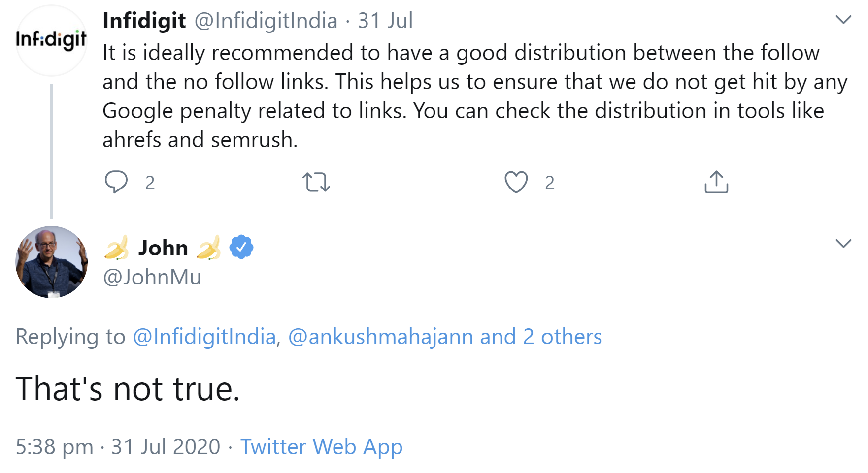The height and width of the screenshot is (473, 868).
Task: Click John's display name
Action: (x=163, y=248)
